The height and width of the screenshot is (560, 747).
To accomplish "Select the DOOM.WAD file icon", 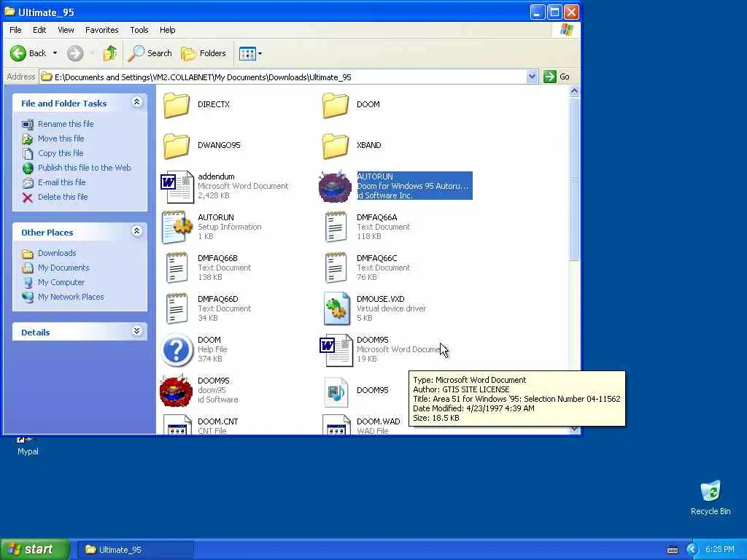I will click(336, 425).
